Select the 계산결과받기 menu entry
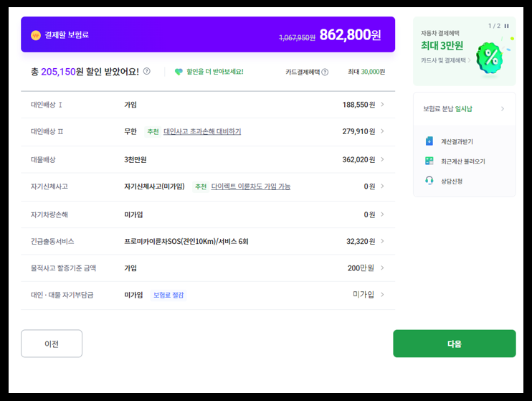 457,141
